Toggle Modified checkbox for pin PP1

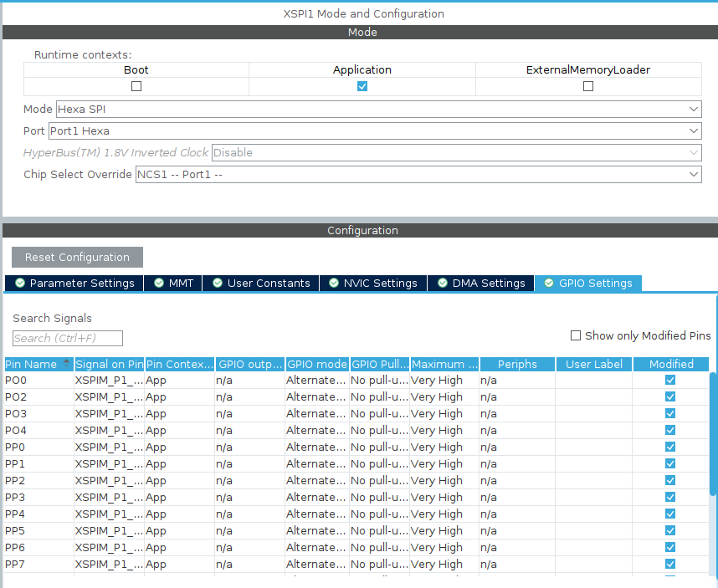point(670,463)
